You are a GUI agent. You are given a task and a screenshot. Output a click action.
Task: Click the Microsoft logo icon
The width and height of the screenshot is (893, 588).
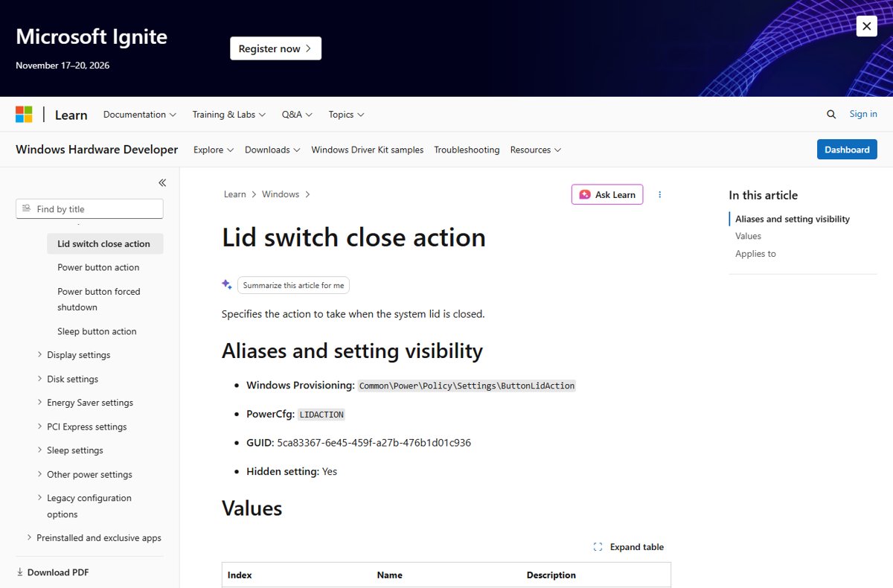pos(24,115)
